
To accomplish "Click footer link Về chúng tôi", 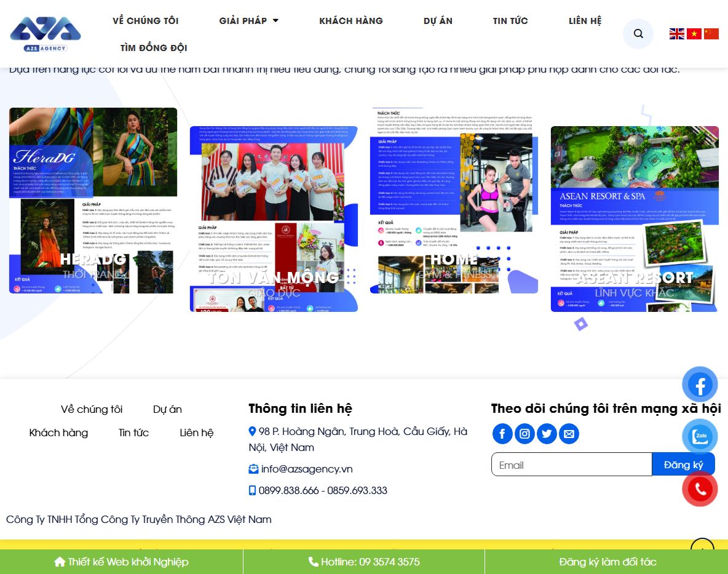I will tap(92, 409).
